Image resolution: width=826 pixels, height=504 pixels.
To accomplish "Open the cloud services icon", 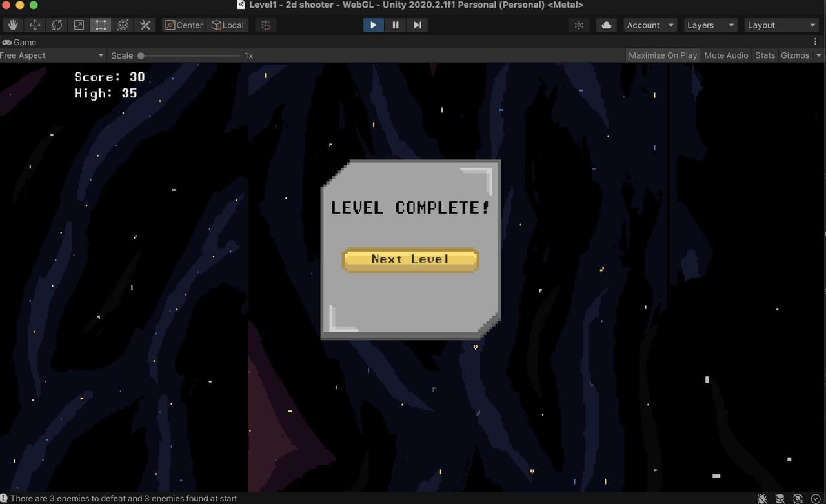I will coord(606,25).
